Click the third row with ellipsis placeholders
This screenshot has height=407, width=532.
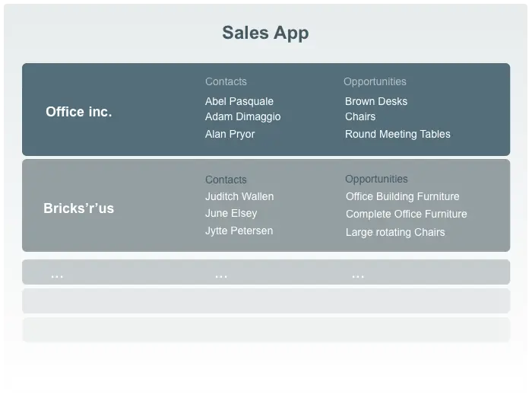(x=266, y=272)
